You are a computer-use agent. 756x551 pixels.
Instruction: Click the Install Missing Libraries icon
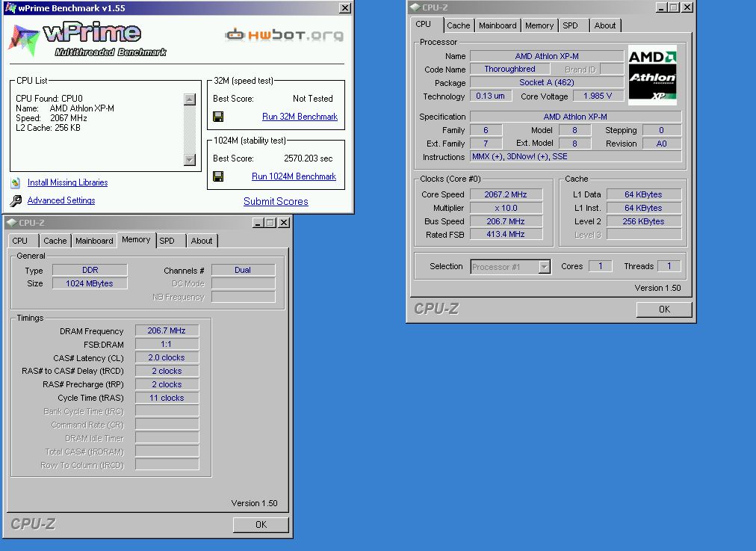click(x=16, y=182)
